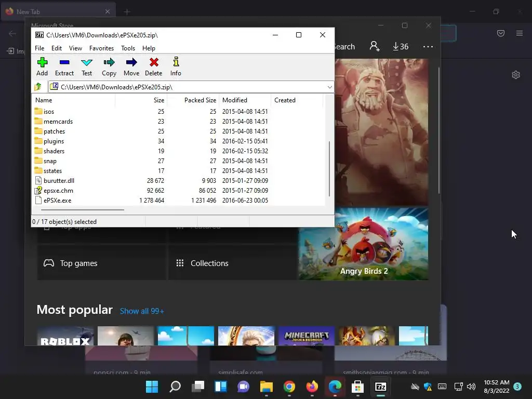Viewport: 532px width, 399px height.
Task: Open the Help menu
Action: pos(149,48)
